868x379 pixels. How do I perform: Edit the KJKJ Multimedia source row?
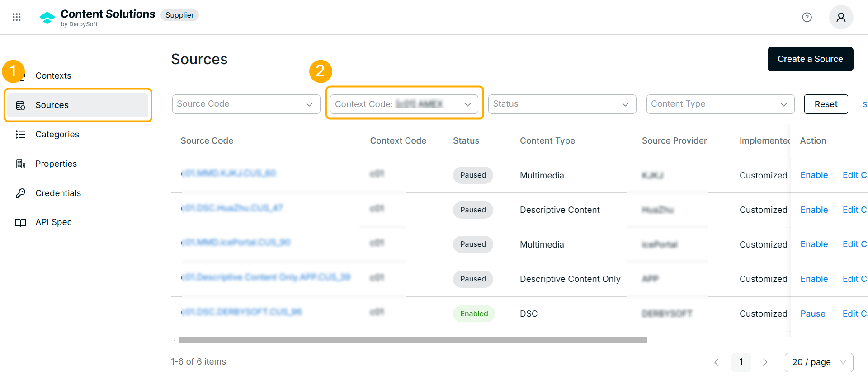click(855, 175)
